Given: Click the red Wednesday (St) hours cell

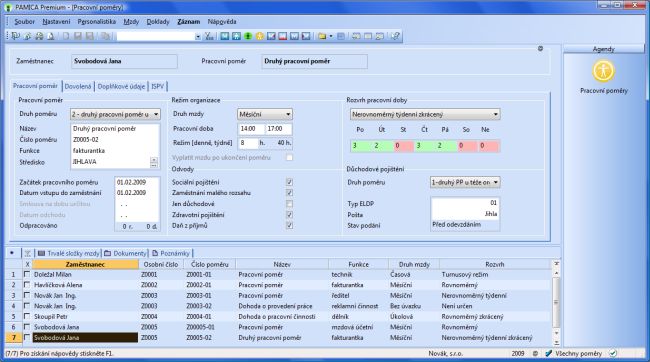Looking at the screenshot, I should pyautogui.click(x=403, y=146).
